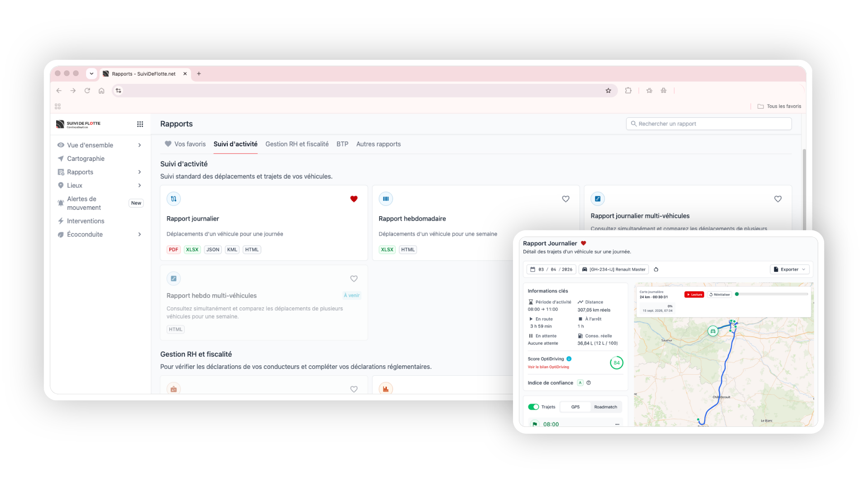
Task: Toggle the Trajets switch off
Action: click(x=533, y=407)
